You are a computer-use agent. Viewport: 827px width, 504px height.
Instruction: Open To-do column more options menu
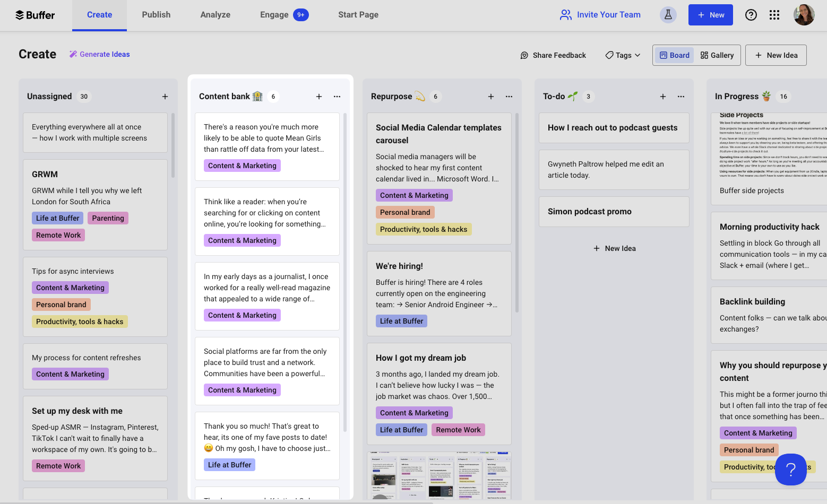point(681,97)
